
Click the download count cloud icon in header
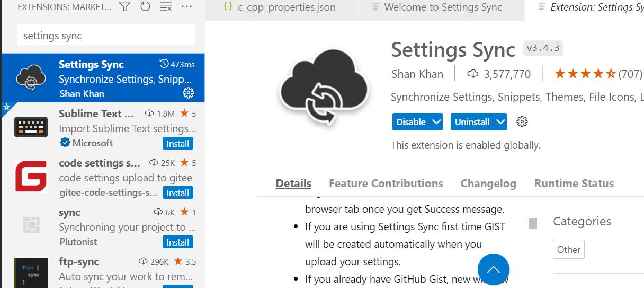coord(473,74)
